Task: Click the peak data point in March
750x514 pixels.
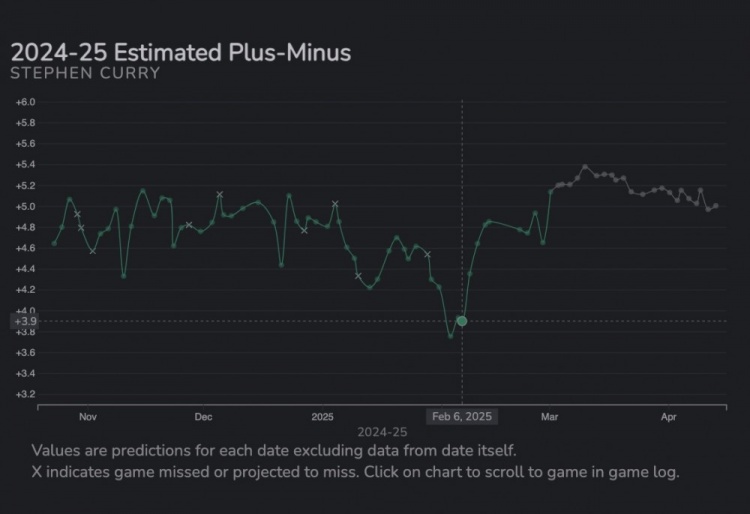Action: pyautogui.click(x=585, y=167)
